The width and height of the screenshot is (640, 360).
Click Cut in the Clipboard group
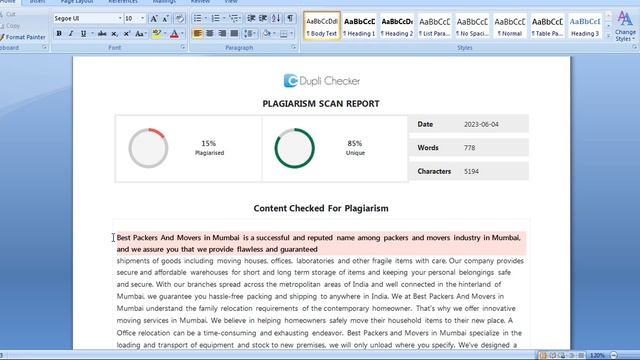tap(8, 14)
